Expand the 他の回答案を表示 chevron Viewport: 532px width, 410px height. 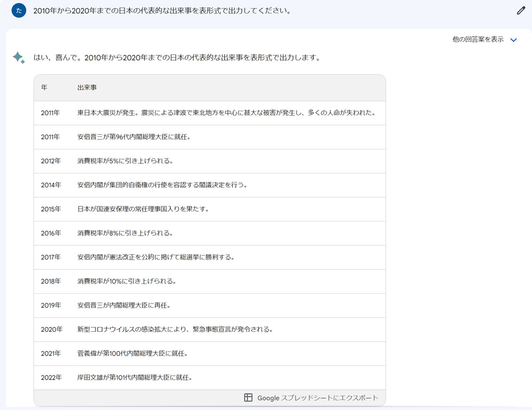click(x=514, y=40)
